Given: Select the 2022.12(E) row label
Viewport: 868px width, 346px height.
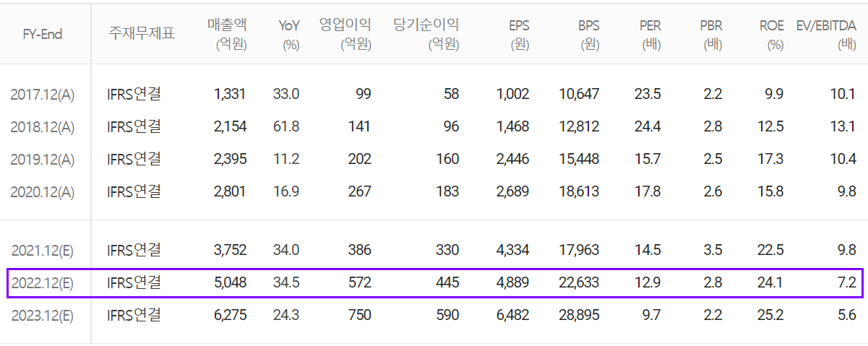Looking at the screenshot, I should pyautogui.click(x=43, y=282).
